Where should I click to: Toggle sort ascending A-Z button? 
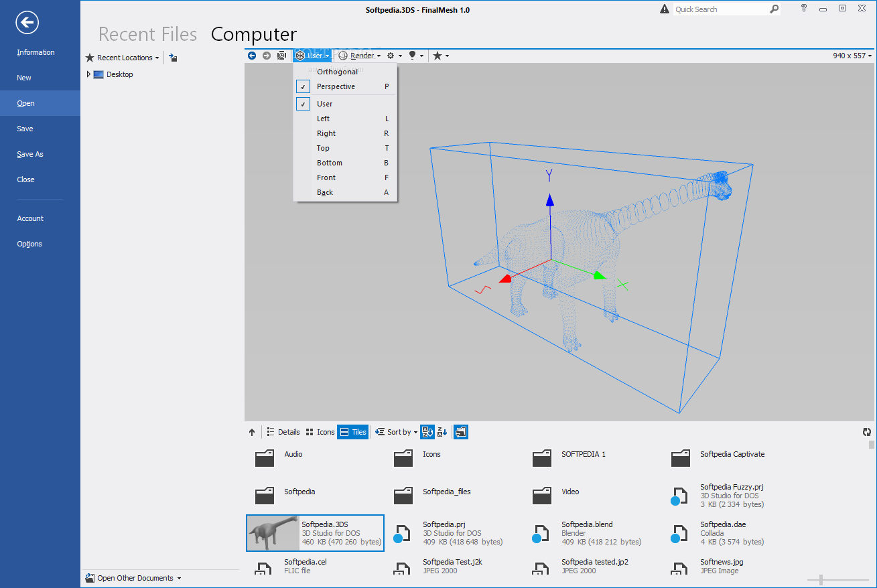coord(427,432)
